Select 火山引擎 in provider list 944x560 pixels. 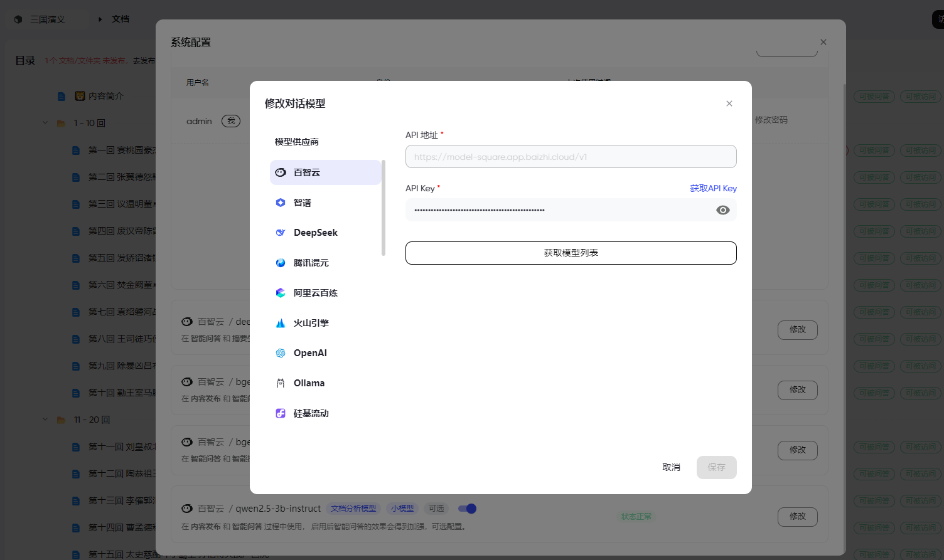(325, 323)
